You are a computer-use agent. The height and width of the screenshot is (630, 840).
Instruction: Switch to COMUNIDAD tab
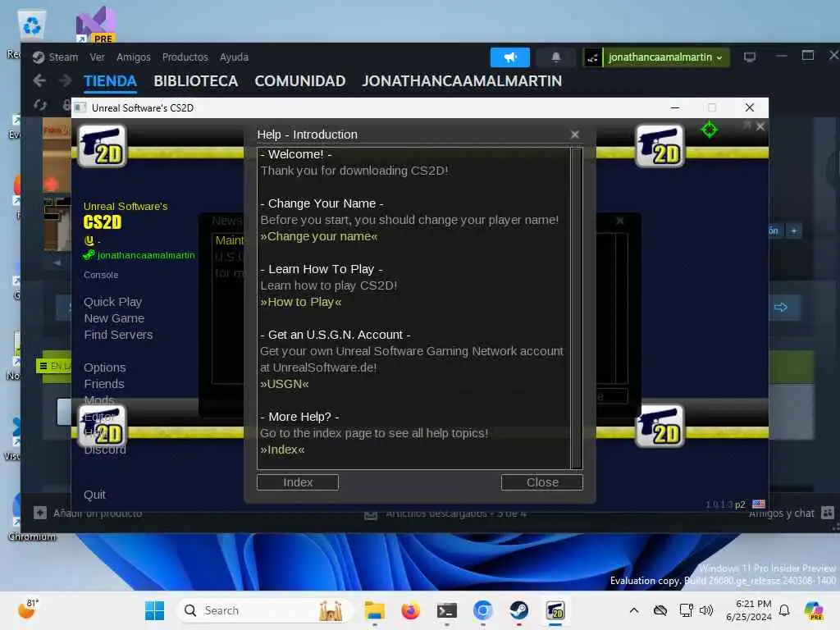tap(300, 81)
